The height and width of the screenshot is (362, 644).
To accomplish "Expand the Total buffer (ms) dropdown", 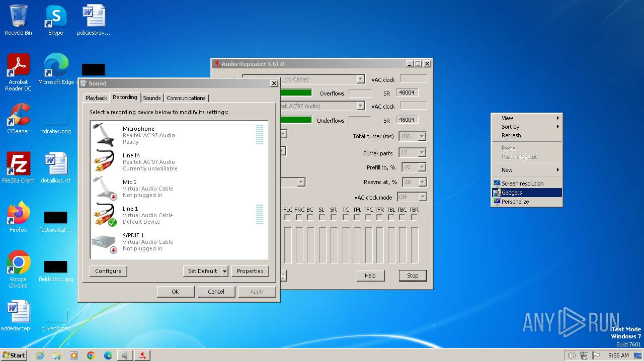I will click(x=422, y=136).
